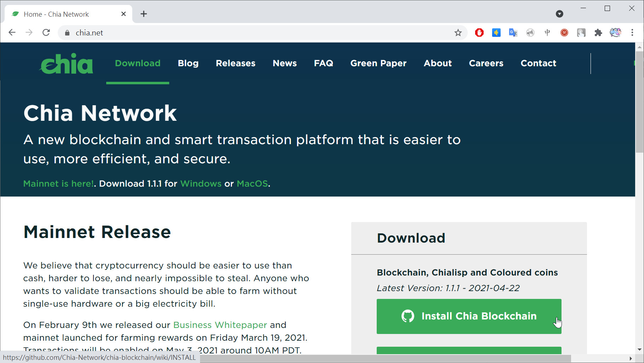Reload the chia.net page
This screenshot has width=644, height=363.
(x=46, y=33)
